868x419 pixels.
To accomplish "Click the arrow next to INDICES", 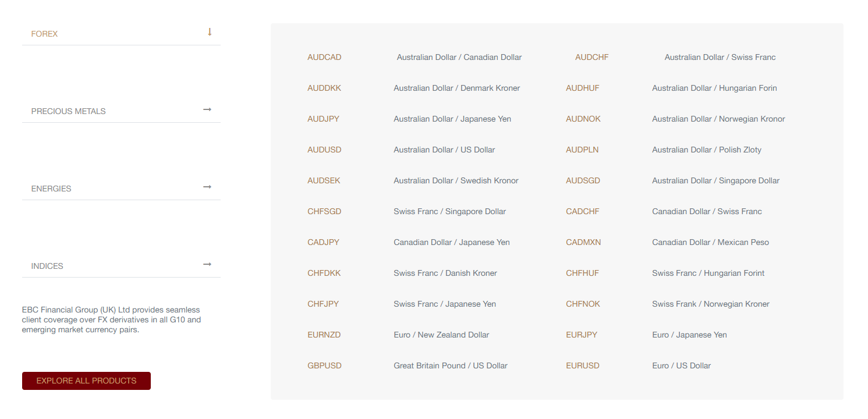I will [x=207, y=265].
